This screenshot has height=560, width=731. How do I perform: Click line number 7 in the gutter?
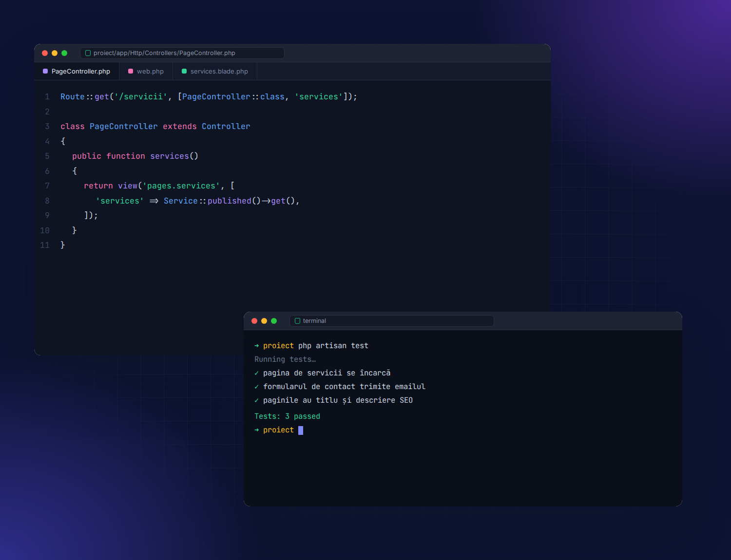pos(47,186)
